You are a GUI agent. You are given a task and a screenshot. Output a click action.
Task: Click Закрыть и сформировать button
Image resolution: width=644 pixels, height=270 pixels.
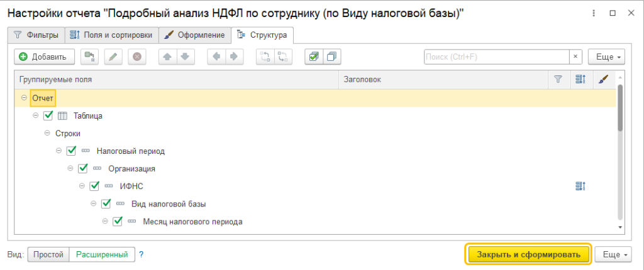tap(528, 254)
